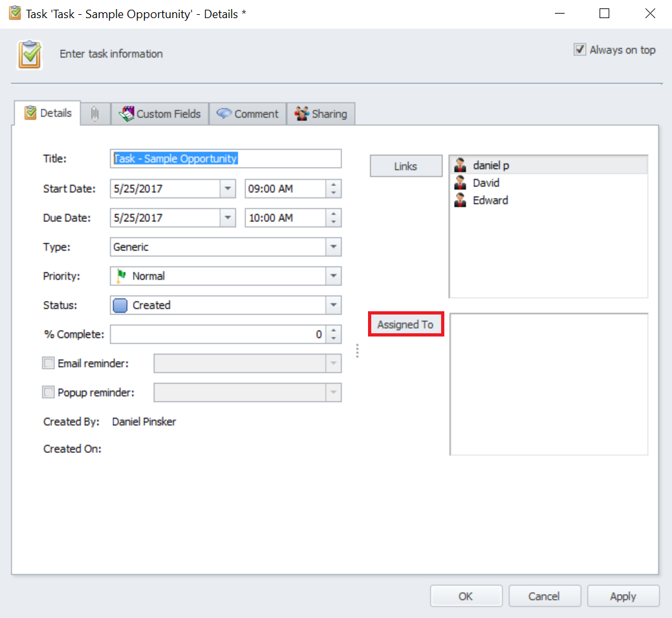Click the blue Created status icon
The height and width of the screenshot is (618, 672).
(120, 305)
